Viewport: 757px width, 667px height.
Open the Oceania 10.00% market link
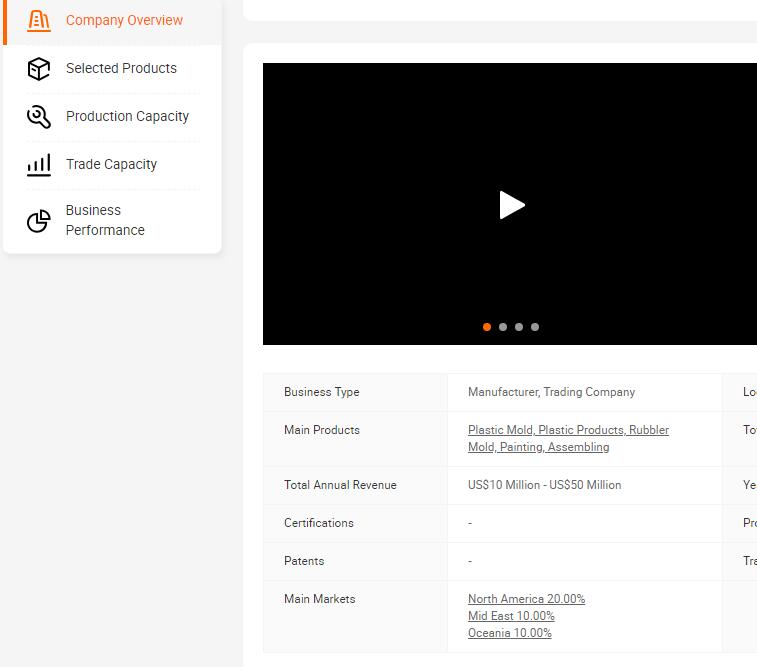point(510,633)
